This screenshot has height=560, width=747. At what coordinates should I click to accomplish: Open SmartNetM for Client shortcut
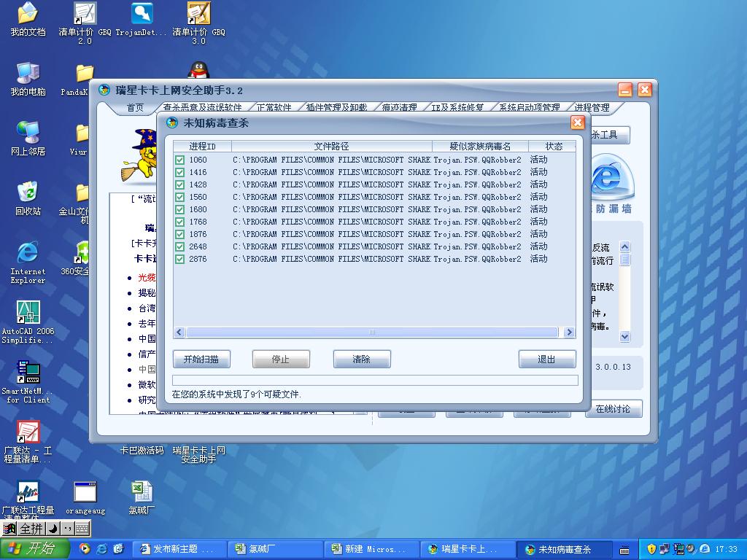click(28, 382)
